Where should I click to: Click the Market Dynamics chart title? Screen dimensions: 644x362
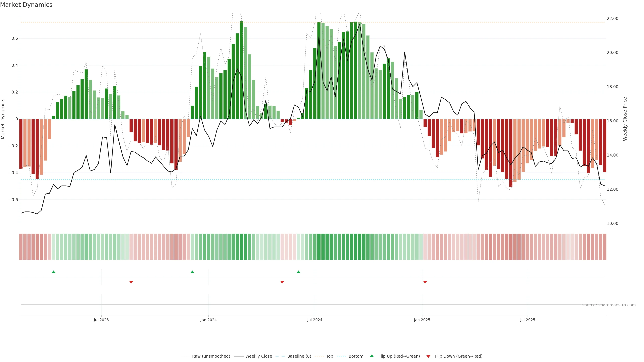[26, 5]
